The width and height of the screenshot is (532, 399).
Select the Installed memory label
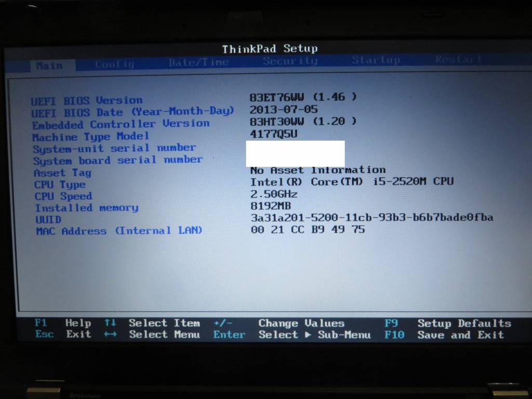[x=87, y=208]
